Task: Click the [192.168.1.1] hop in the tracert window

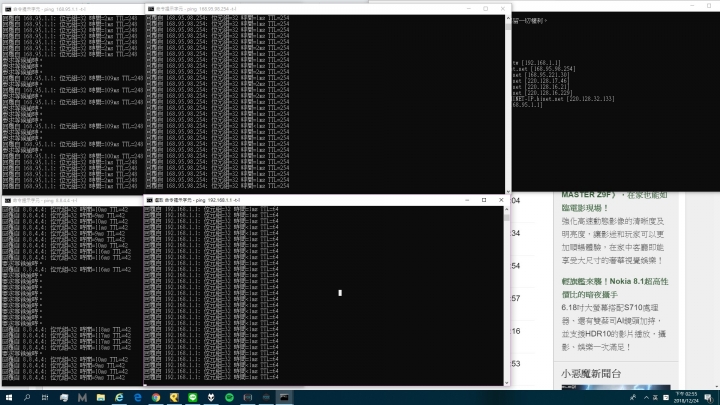Action: pyautogui.click(x=540, y=63)
